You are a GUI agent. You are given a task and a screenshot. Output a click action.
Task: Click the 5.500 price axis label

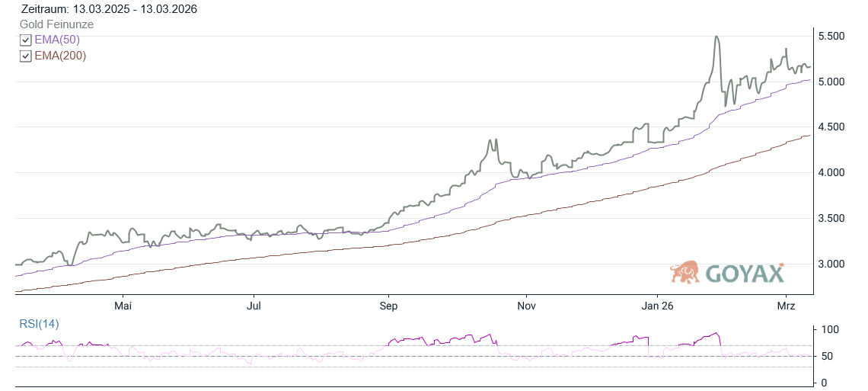coord(834,37)
